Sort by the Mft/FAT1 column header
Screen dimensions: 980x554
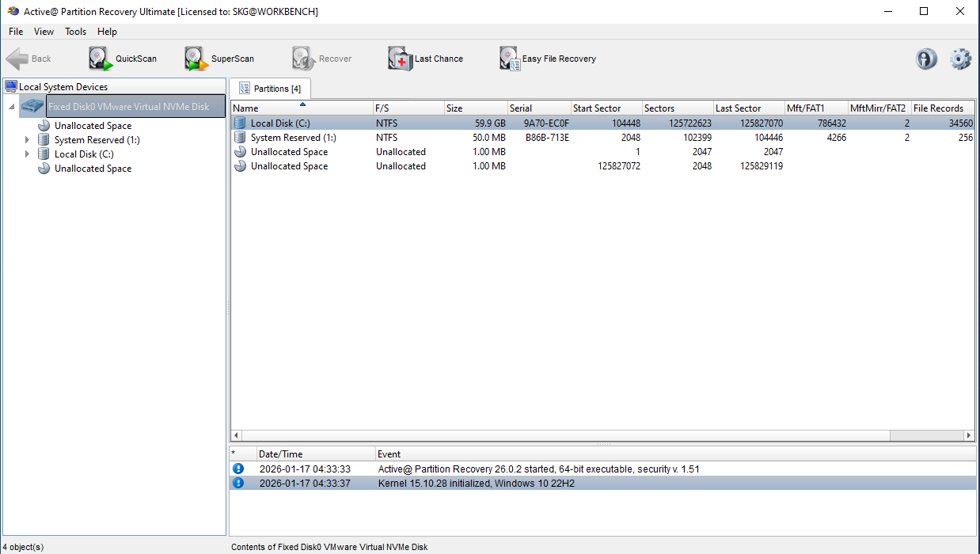tap(816, 108)
